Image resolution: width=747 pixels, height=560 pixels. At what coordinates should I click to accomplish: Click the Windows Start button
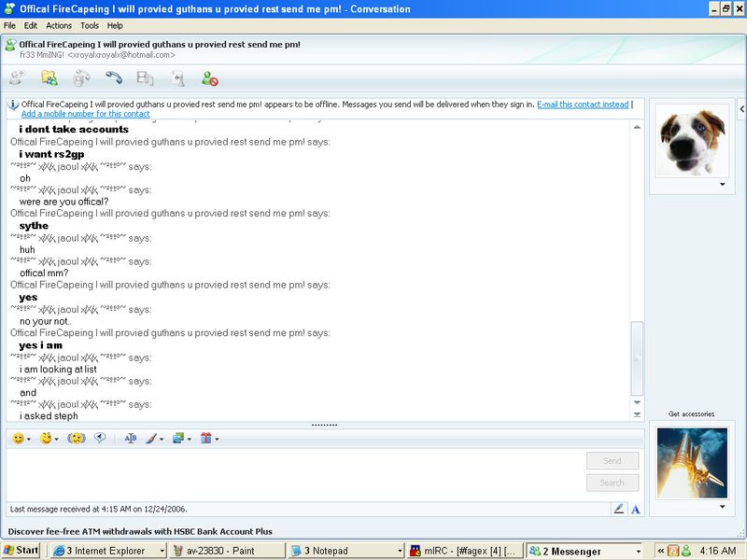point(21,551)
